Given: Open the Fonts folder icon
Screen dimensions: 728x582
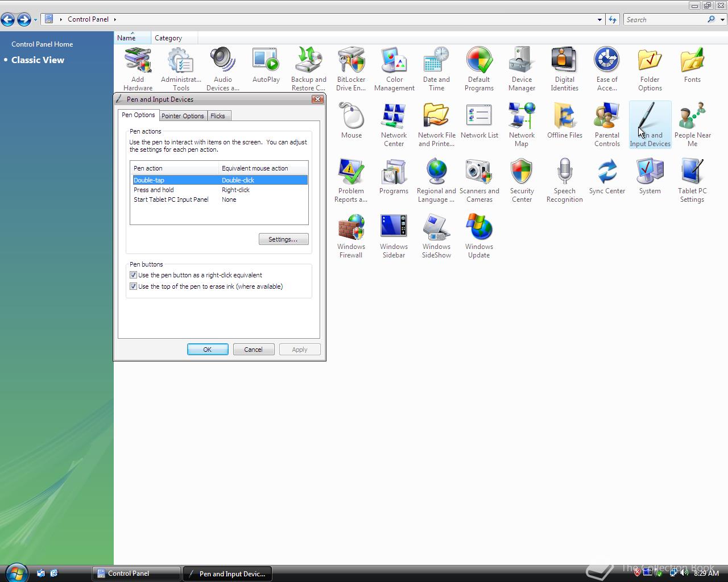Looking at the screenshot, I should click(692, 66).
